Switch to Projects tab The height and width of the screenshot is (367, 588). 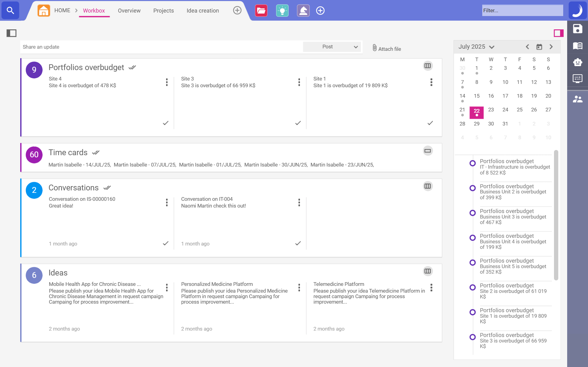(163, 11)
